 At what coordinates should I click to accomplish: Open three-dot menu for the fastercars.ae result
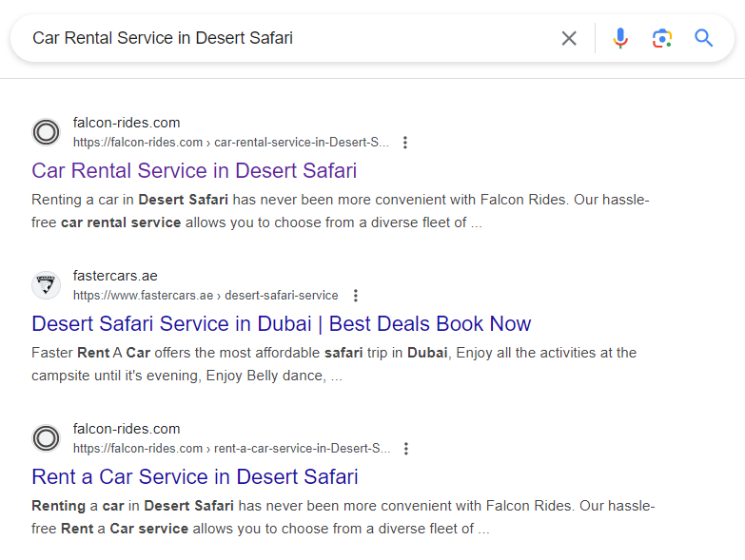click(355, 296)
